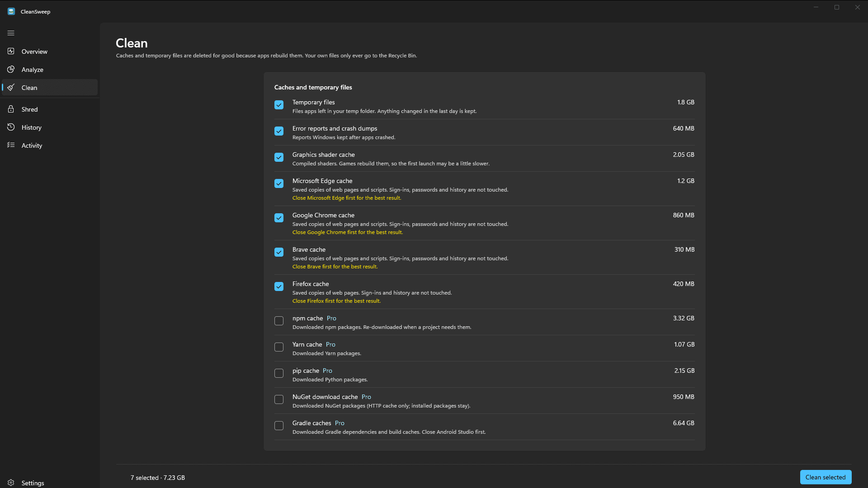
Task: Check the Yarn cache checkbox
Action: coord(279,347)
